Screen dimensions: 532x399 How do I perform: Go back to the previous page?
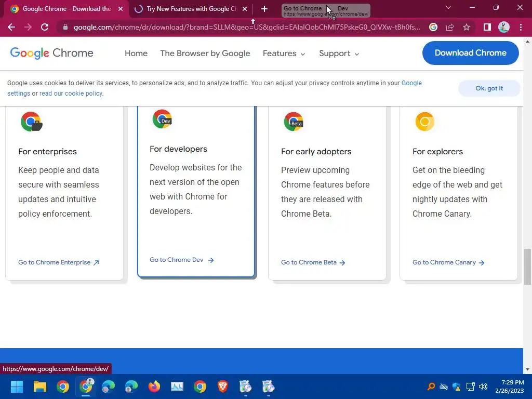[11, 27]
